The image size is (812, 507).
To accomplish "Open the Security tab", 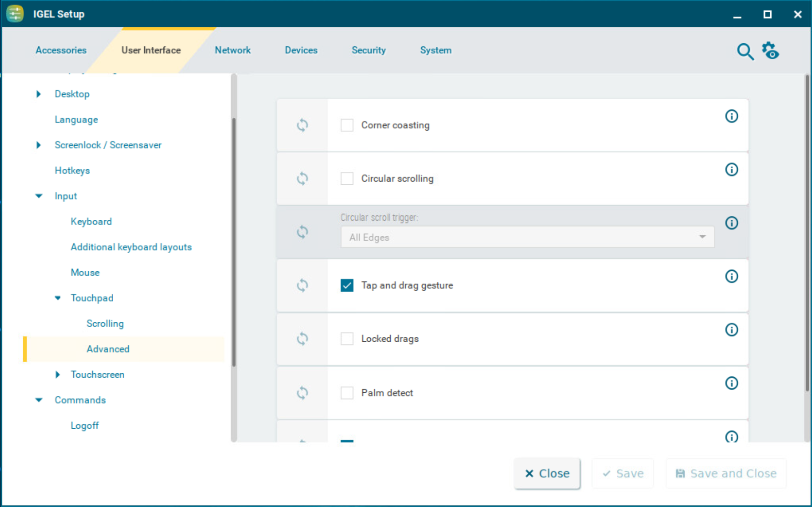I will (368, 50).
